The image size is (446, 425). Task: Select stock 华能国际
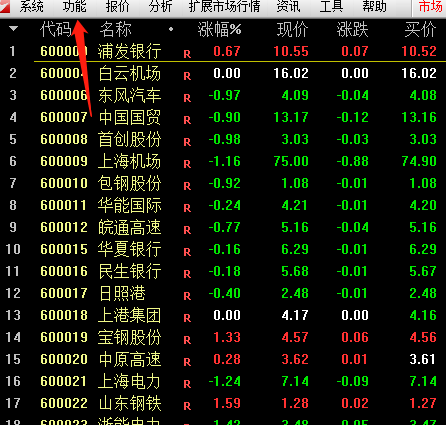point(130,205)
